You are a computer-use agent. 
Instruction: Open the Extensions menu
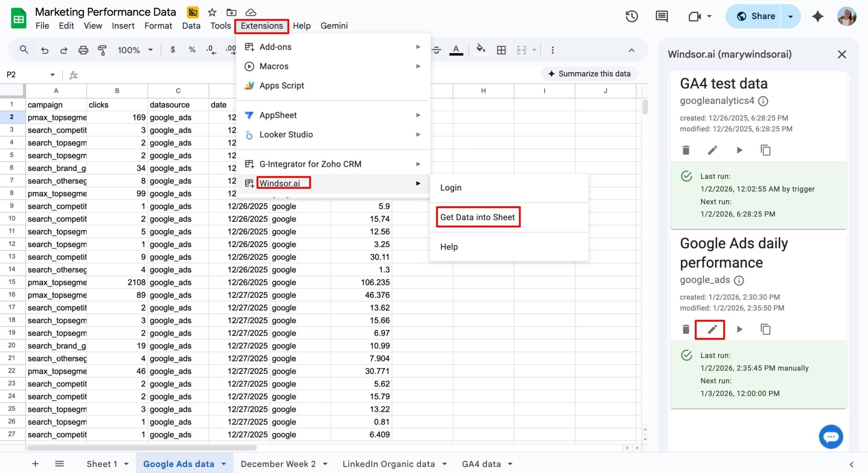pos(262,26)
